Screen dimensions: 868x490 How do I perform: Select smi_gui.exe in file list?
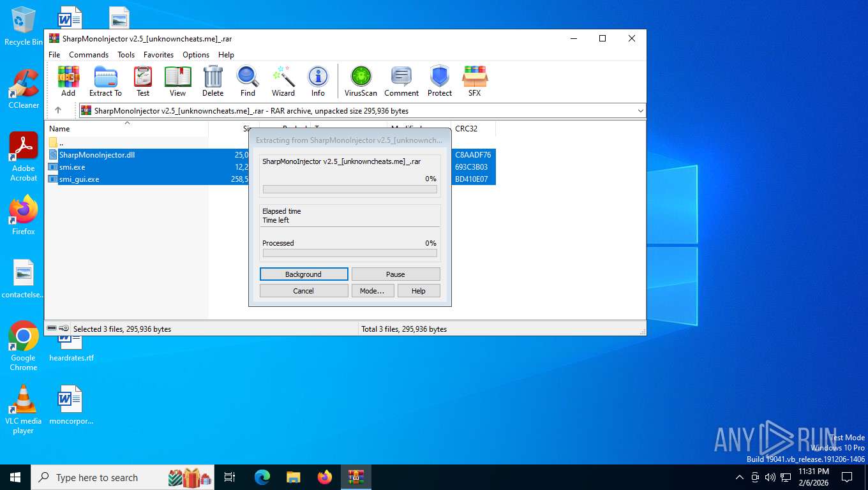point(79,179)
